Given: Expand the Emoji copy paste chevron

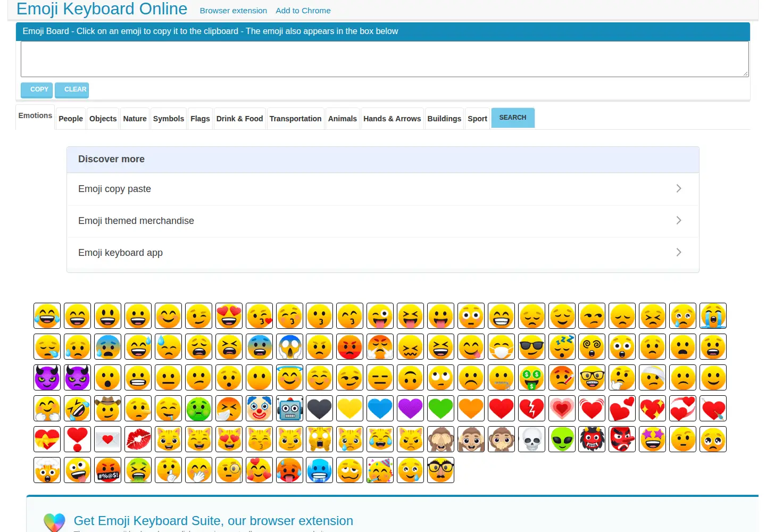Looking at the screenshot, I should click(679, 188).
